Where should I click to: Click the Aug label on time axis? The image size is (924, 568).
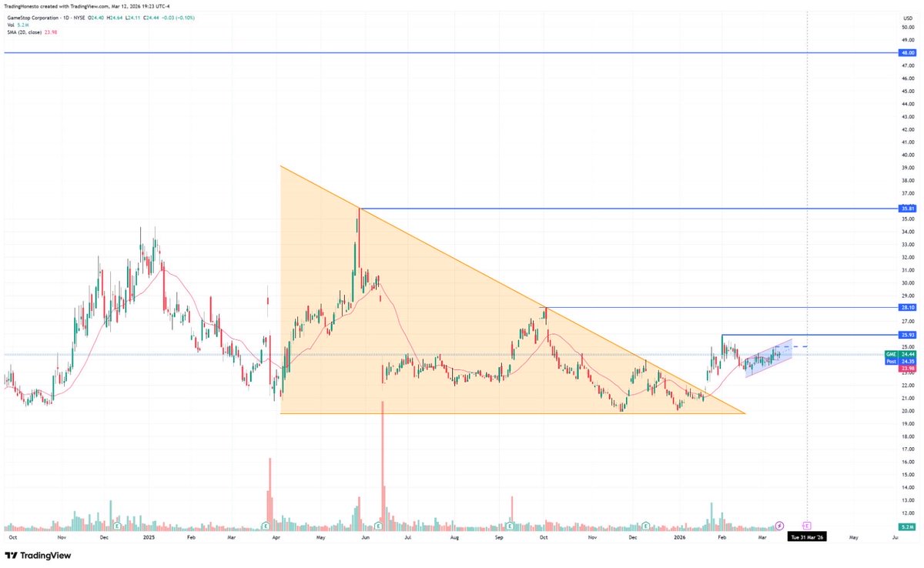(454, 537)
